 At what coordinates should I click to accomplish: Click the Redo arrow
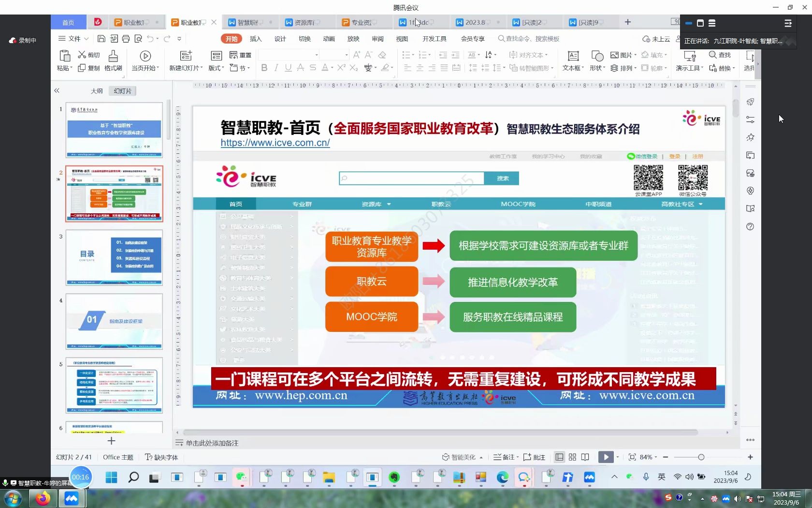167,39
